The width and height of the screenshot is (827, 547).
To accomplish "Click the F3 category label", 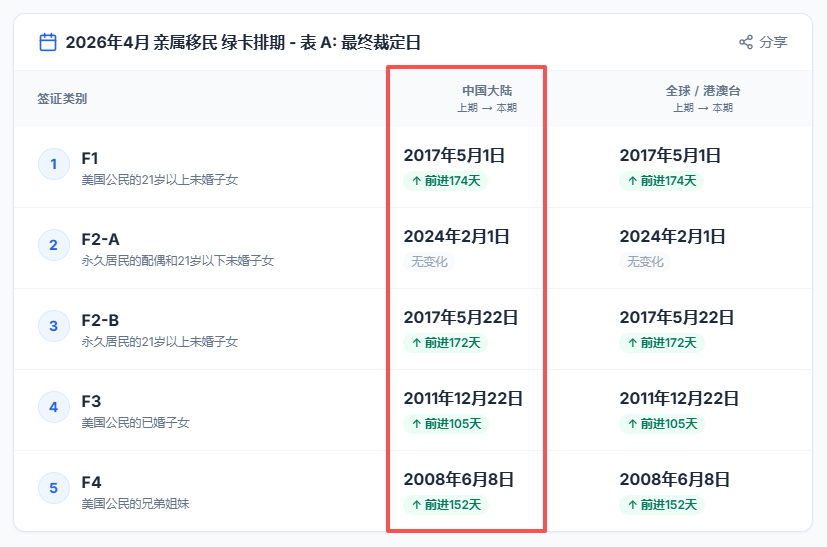I will tap(91, 401).
